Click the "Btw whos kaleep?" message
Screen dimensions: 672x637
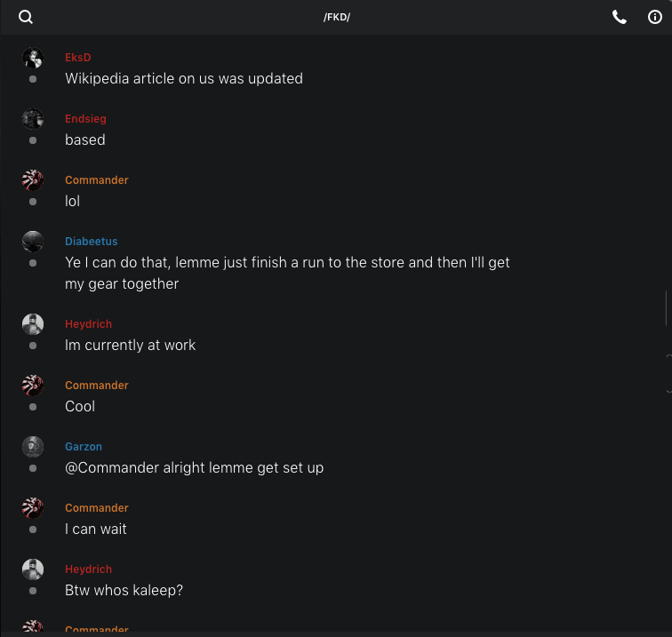point(124,590)
